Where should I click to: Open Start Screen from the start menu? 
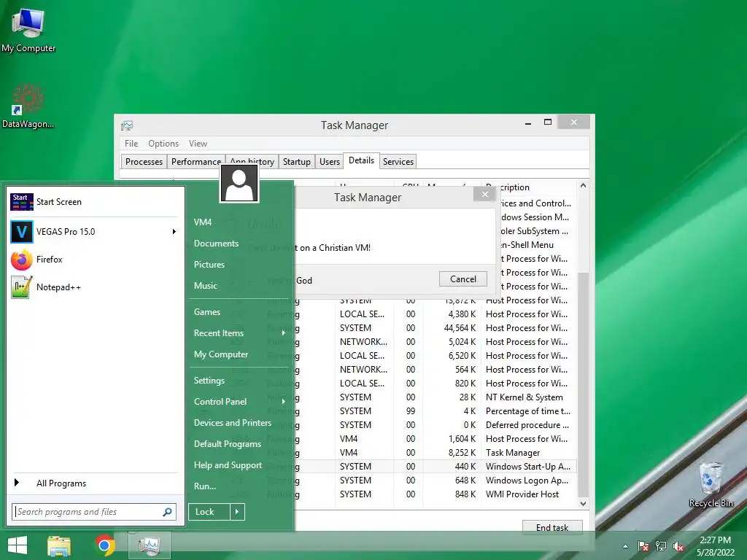[94, 202]
